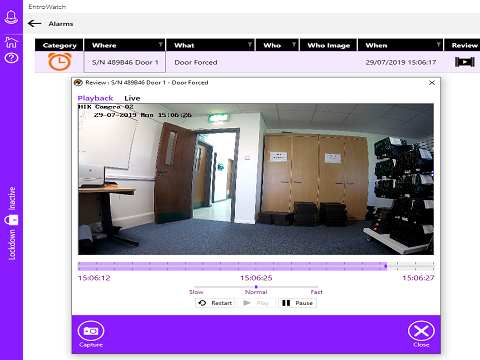Open the Who column filter dropdown
The height and width of the screenshot is (360, 480).
pyautogui.click(x=294, y=45)
